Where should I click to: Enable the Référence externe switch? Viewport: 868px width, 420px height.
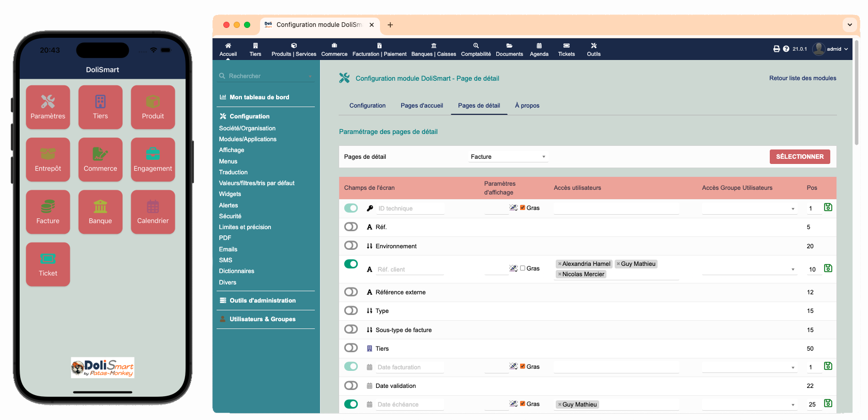[351, 292]
